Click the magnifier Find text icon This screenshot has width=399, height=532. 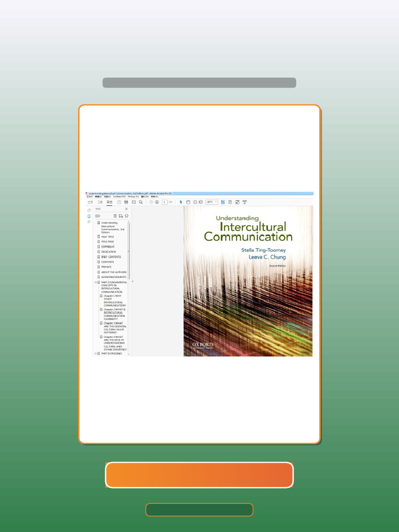140,202
